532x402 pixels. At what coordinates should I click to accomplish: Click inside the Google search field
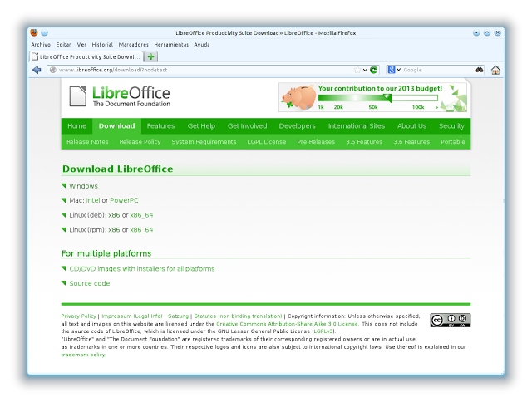[436, 70]
